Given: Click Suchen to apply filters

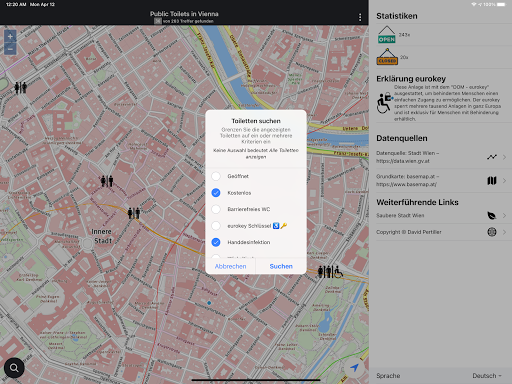Looking at the screenshot, I should tap(281, 266).
